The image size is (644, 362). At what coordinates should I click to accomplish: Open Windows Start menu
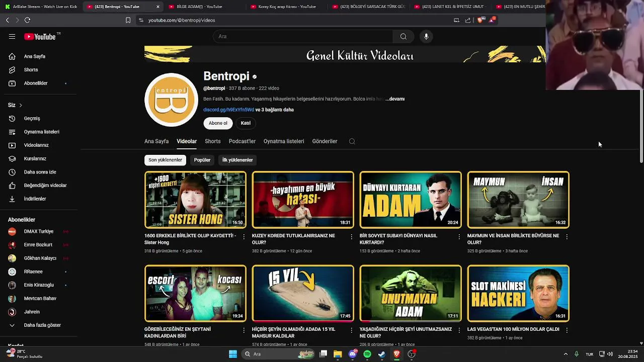pos(233,354)
